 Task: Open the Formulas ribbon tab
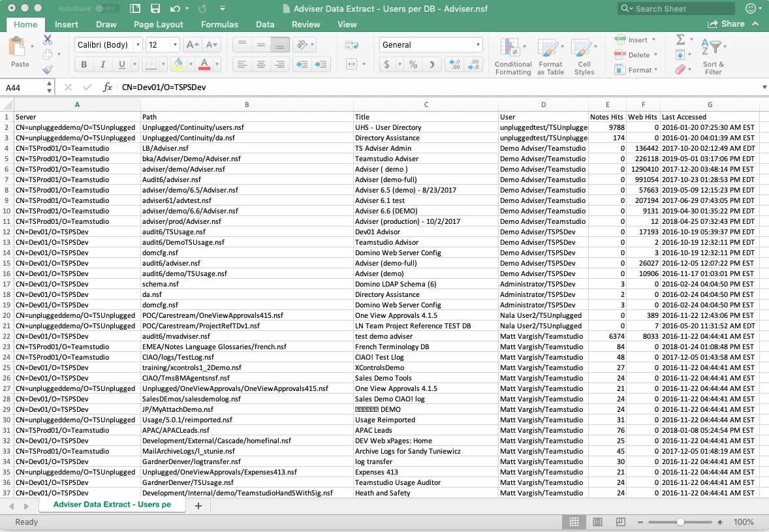tap(219, 25)
